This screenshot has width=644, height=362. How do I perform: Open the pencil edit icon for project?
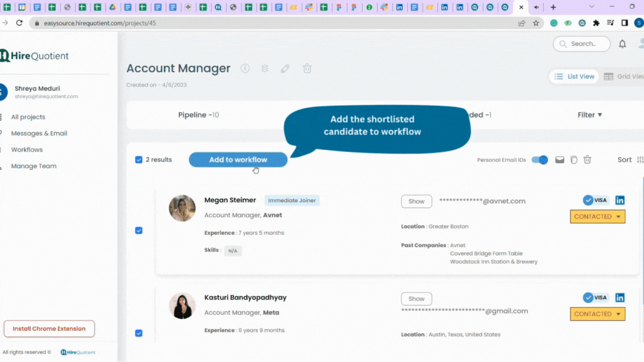[285, 69]
